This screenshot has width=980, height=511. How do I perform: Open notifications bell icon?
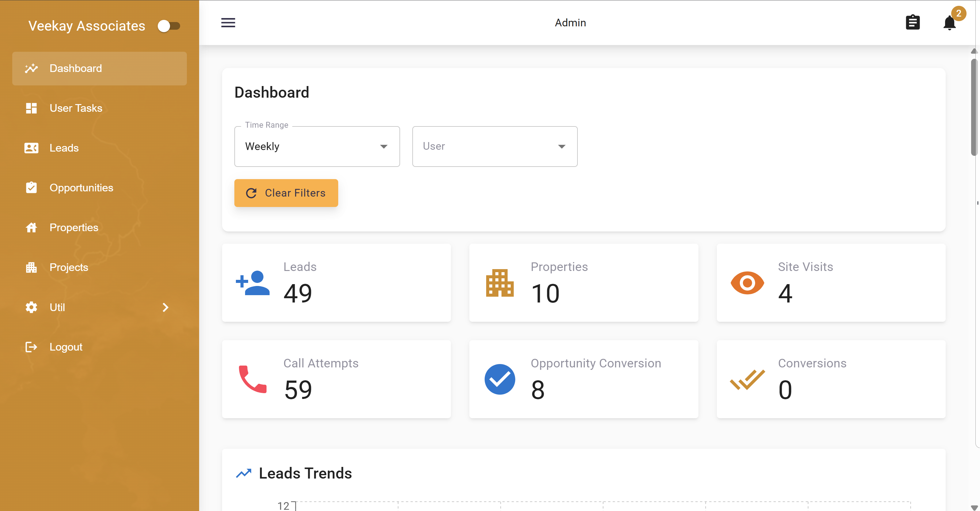pos(949,23)
